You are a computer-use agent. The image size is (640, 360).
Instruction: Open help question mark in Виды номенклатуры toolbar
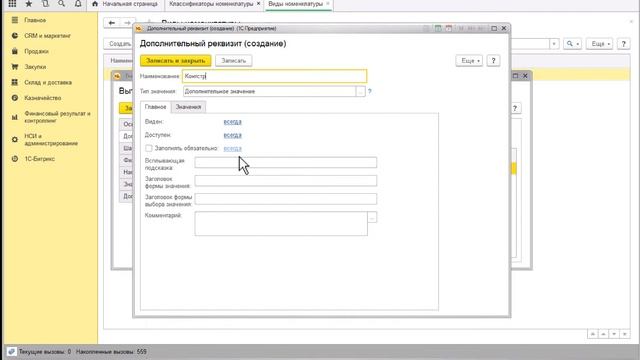(623, 44)
